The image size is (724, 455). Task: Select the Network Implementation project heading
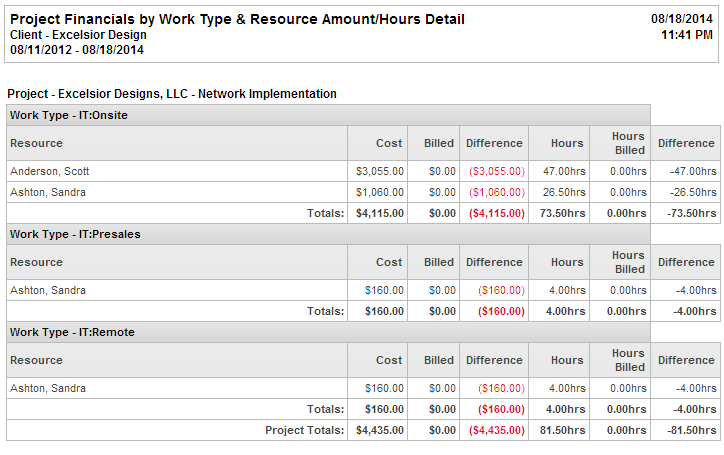tap(172, 94)
